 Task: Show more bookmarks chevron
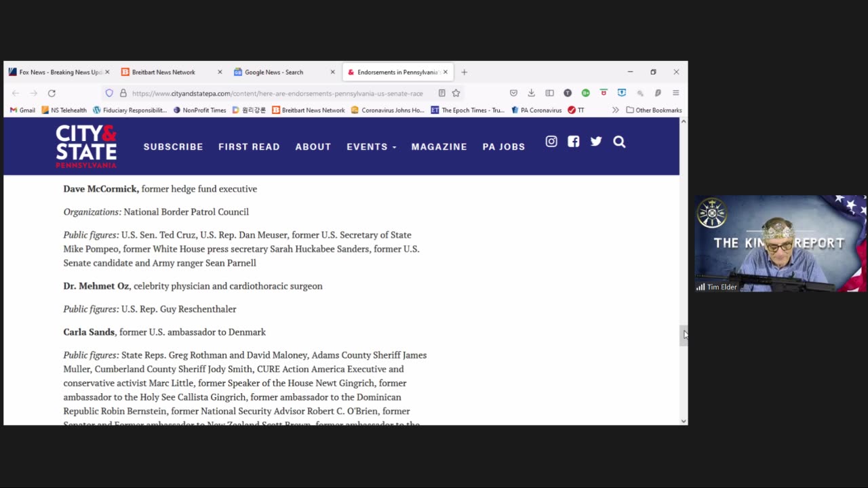pos(616,110)
